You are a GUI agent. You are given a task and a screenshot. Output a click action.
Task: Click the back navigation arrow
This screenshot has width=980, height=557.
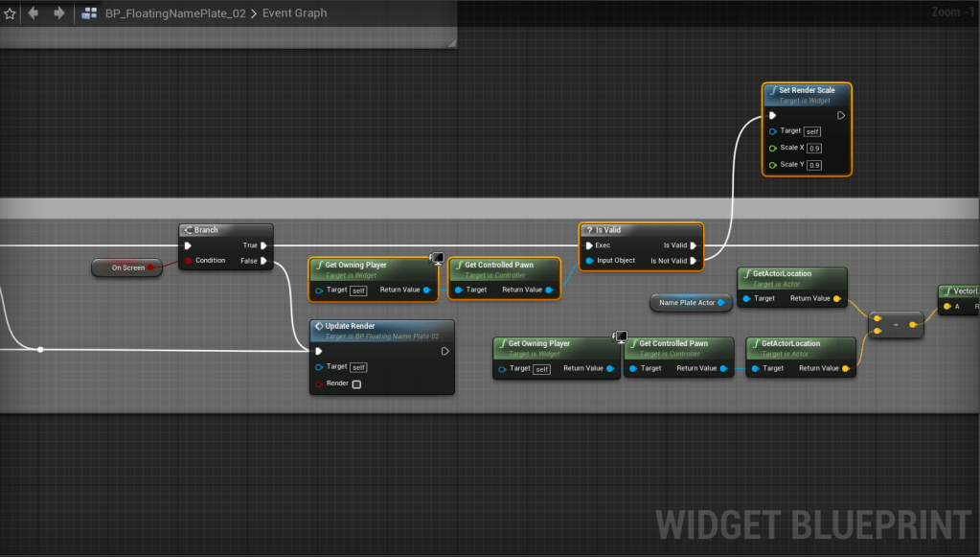(x=34, y=13)
